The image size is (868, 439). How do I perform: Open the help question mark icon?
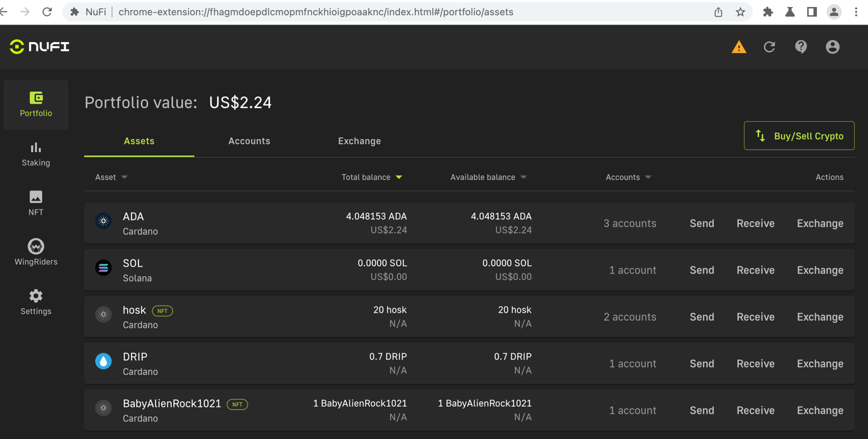coord(801,47)
